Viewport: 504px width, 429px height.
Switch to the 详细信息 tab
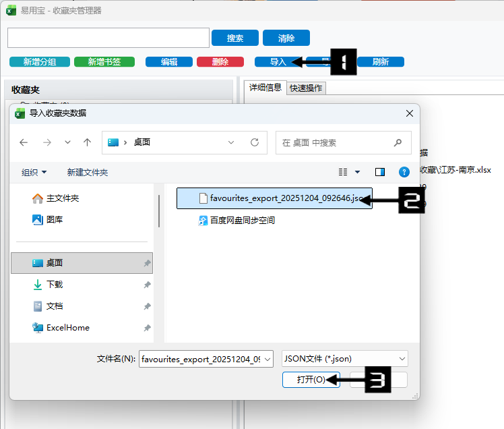pyautogui.click(x=265, y=88)
